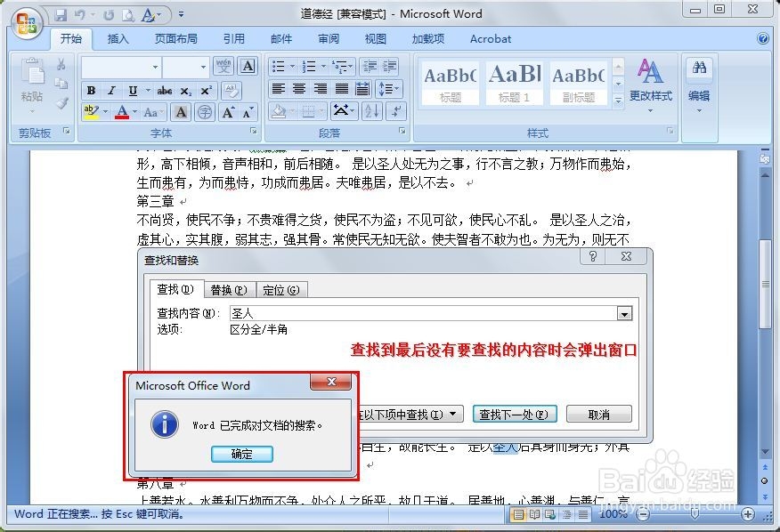
Task: Click the Word Help question icon
Action: tap(763, 38)
